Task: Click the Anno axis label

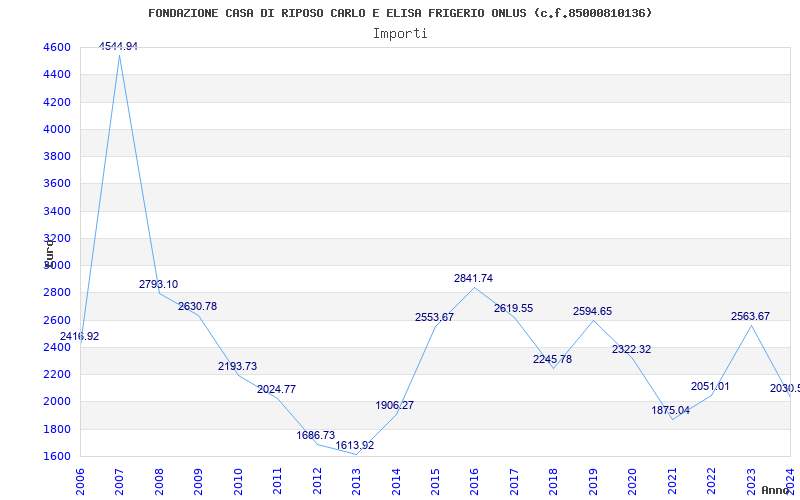Action: coord(776,490)
